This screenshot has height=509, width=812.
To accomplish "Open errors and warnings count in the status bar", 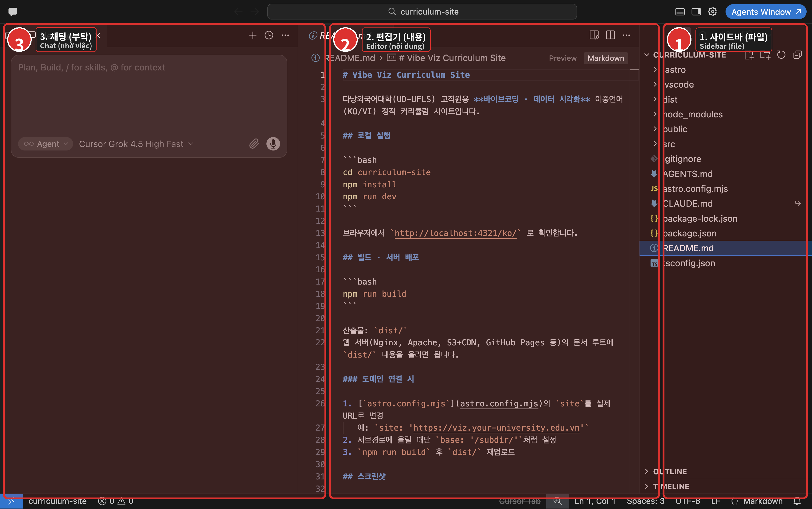I will click(116, 501).
